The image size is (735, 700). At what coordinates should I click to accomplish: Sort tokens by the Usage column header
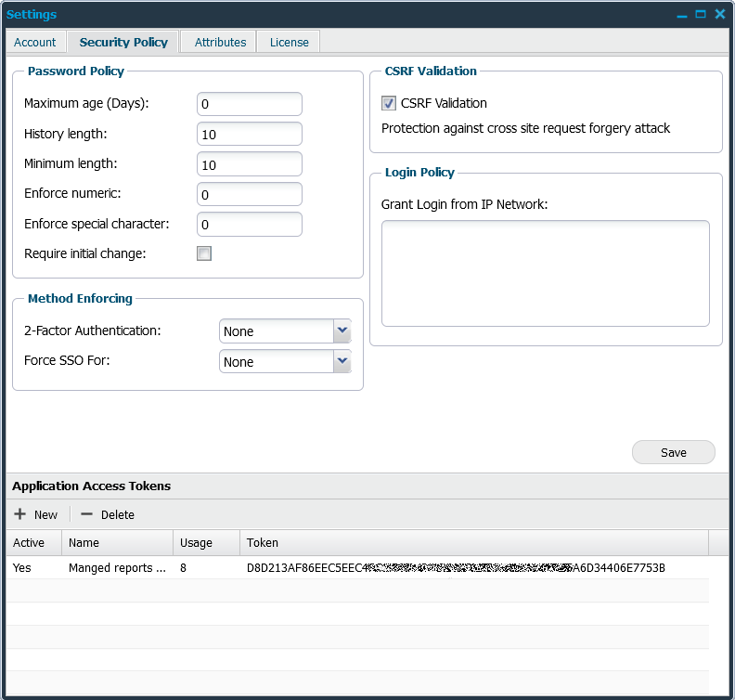pos(206,542)
